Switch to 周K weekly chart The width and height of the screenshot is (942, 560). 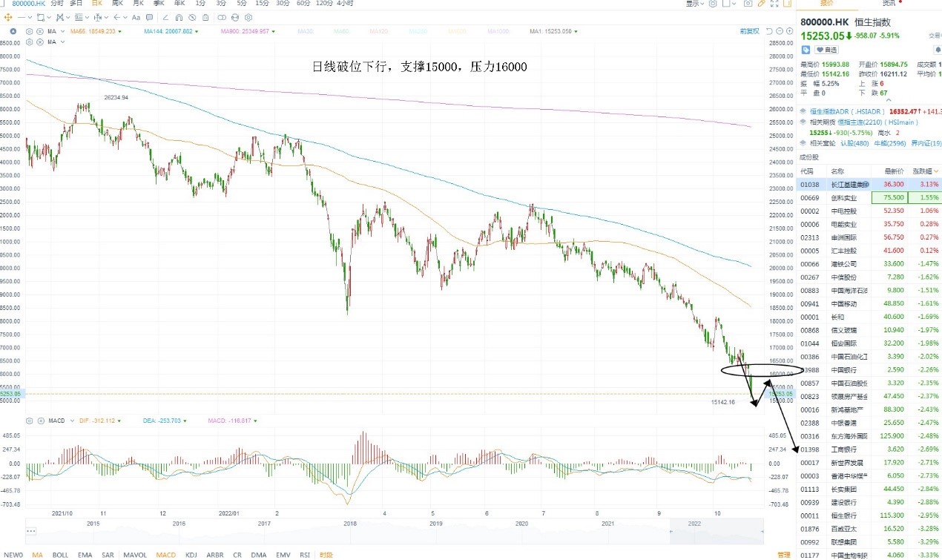117,4
